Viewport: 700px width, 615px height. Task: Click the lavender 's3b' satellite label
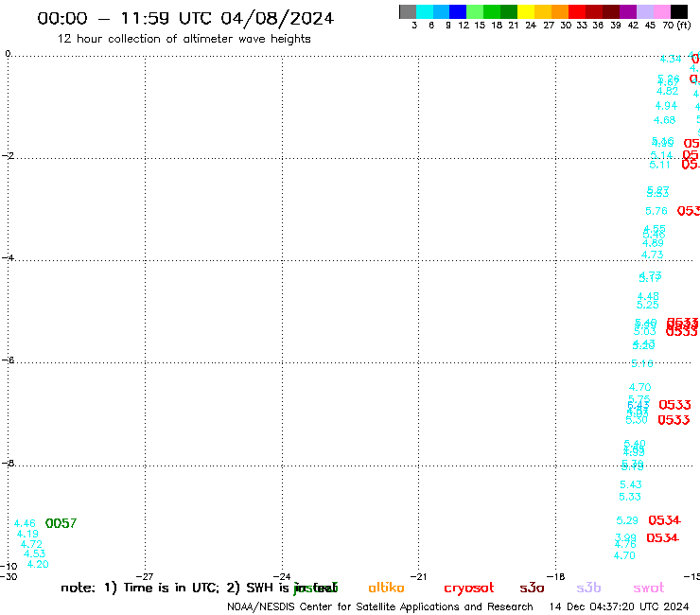(x=588, y=588)
